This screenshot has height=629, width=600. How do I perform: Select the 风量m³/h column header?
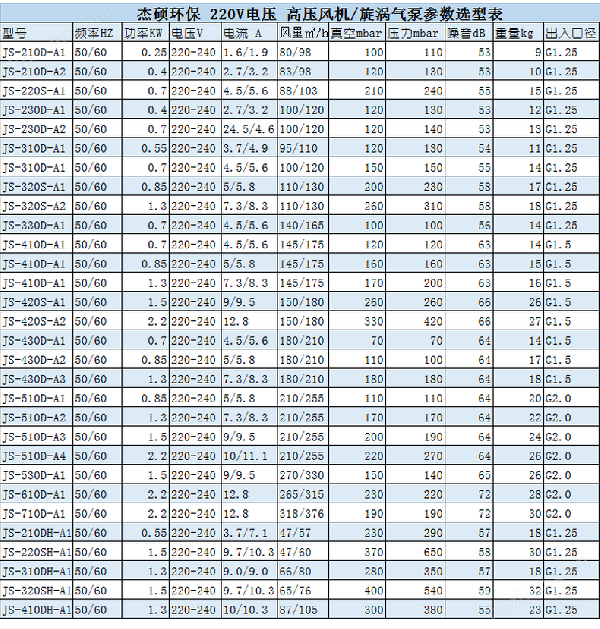[x=304, y=33]
